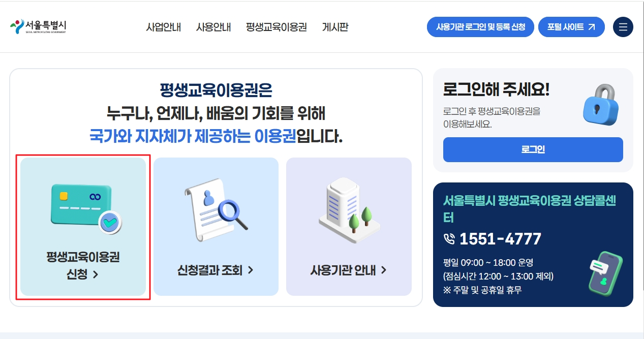Open the 포털 사이트 link button
Viewport: 644px width, 339px height.
(571, 27)
